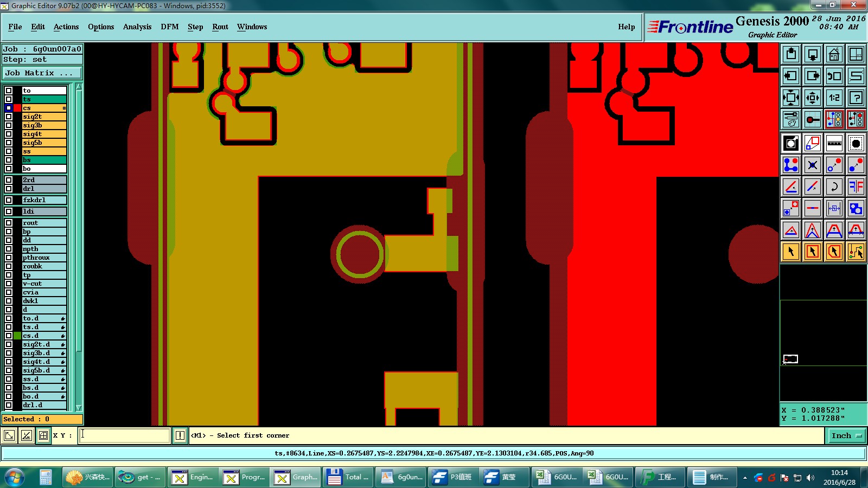Viewport: 868px width, 488px height.
Task: Click the layer list scroll up arrow
Action: [79, 87]
